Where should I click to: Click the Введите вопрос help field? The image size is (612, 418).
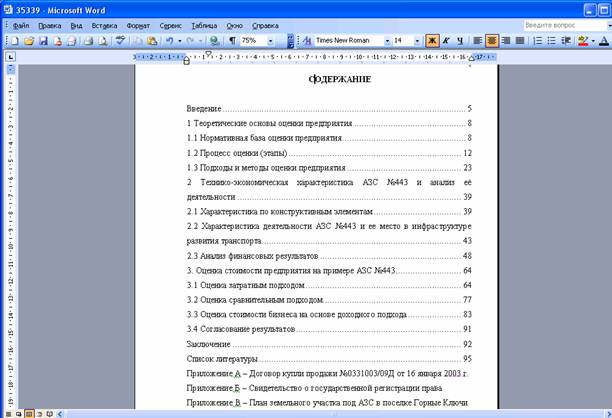pyautogui.click(x=566, y=25)
